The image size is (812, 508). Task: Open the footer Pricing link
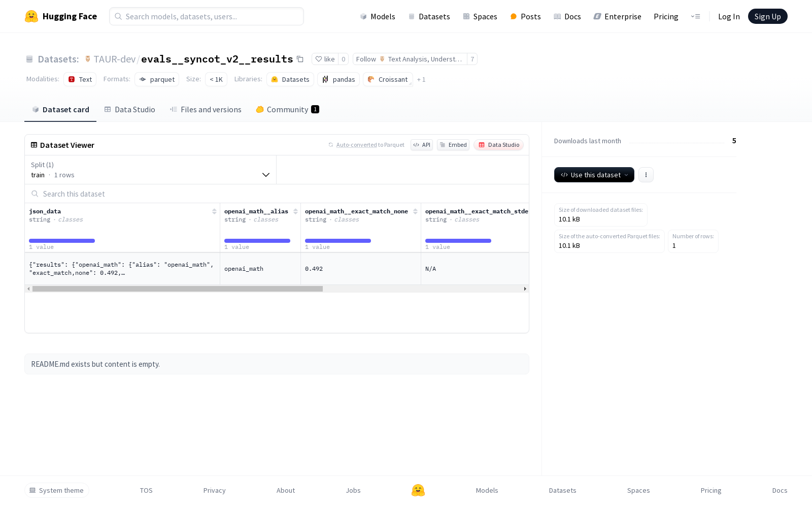(x=710, y=490)
